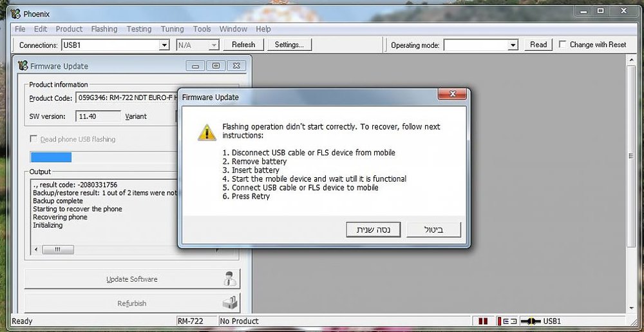Viewport: 644px width, 332px height.
Task: Open the Edit menu
Action: (x=40, y=29)
